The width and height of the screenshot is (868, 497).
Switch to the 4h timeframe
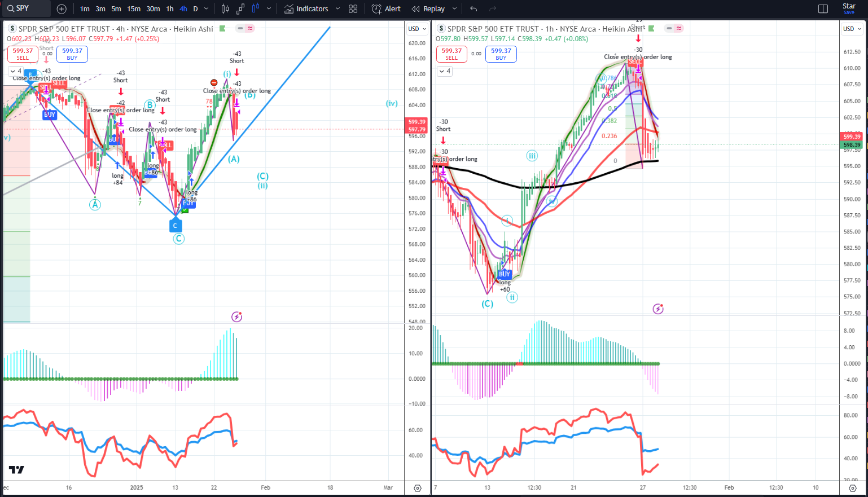click(183, 8)
